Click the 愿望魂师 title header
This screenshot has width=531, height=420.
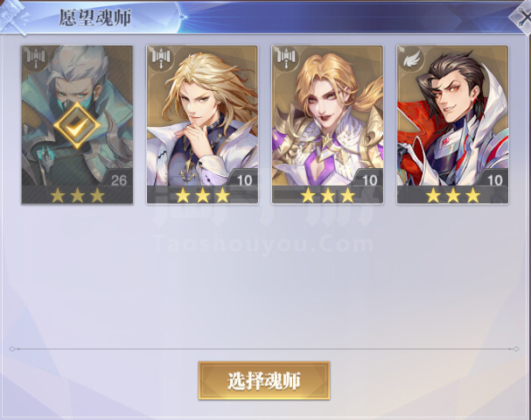[x=95, y=17]
